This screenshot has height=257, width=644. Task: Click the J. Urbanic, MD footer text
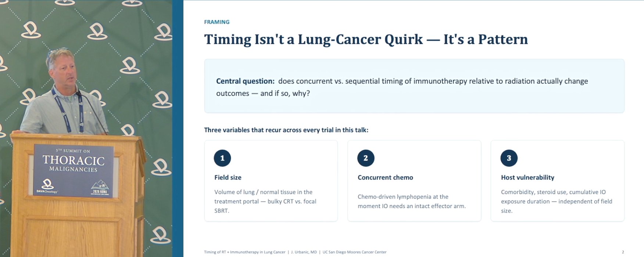(x=304, y=252)
